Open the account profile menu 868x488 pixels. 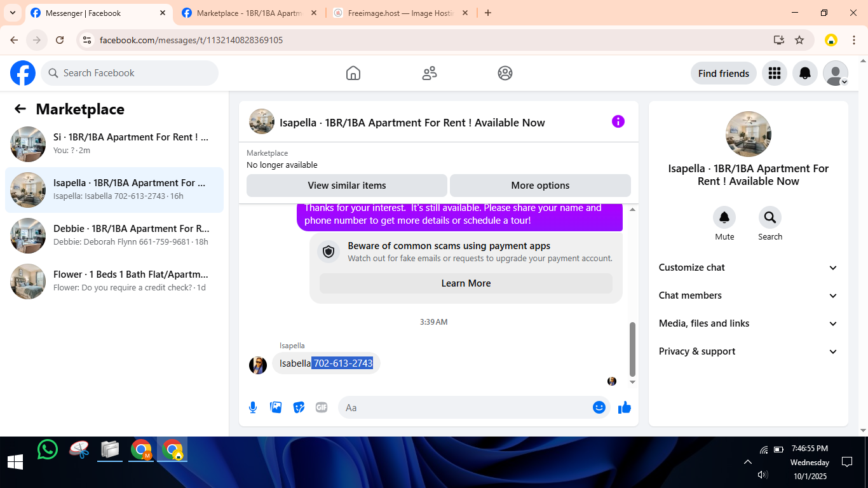coord(836,73)
